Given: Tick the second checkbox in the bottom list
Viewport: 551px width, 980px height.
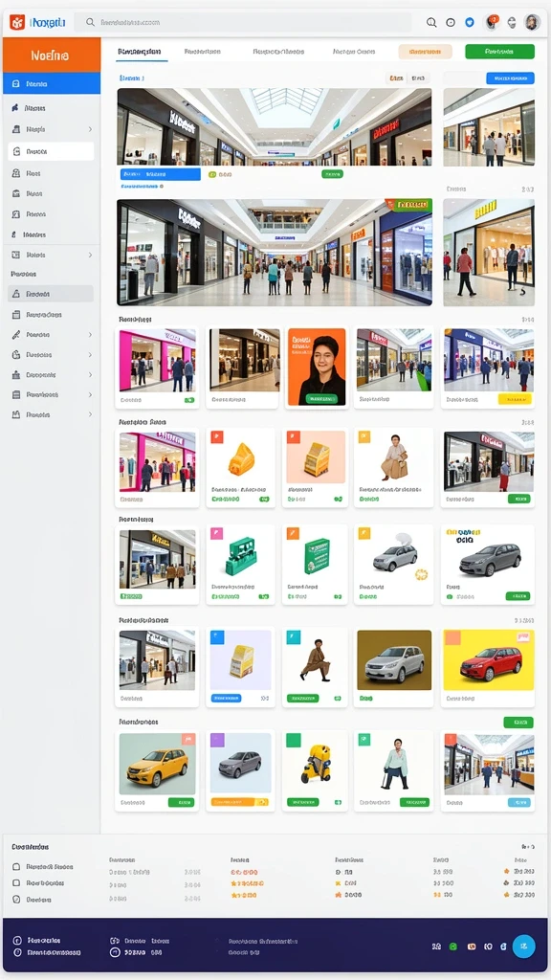Looking at the screenshot, I should 17,883.
